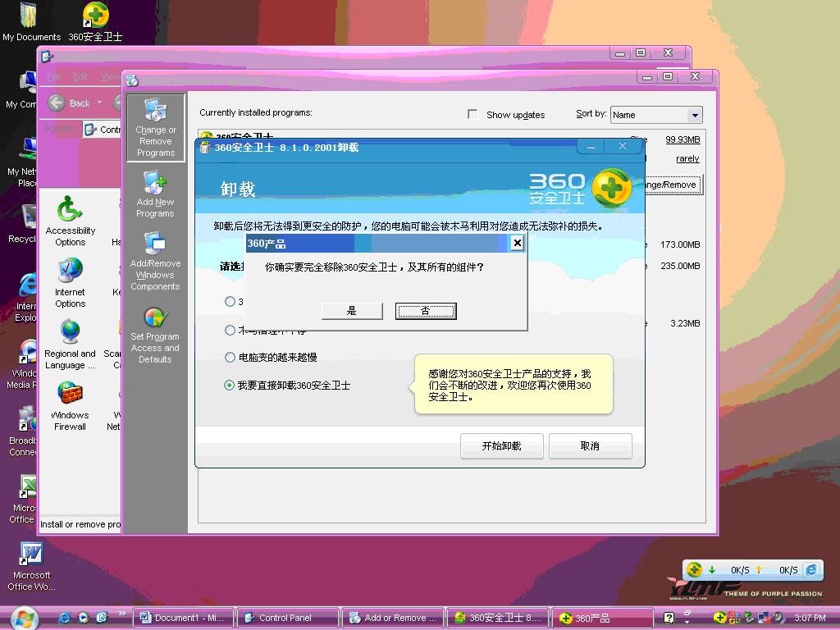Viewport: 840px width, 630px height.
Task: Click the 3.23MB size value
Action: click(x=685, y=323)
